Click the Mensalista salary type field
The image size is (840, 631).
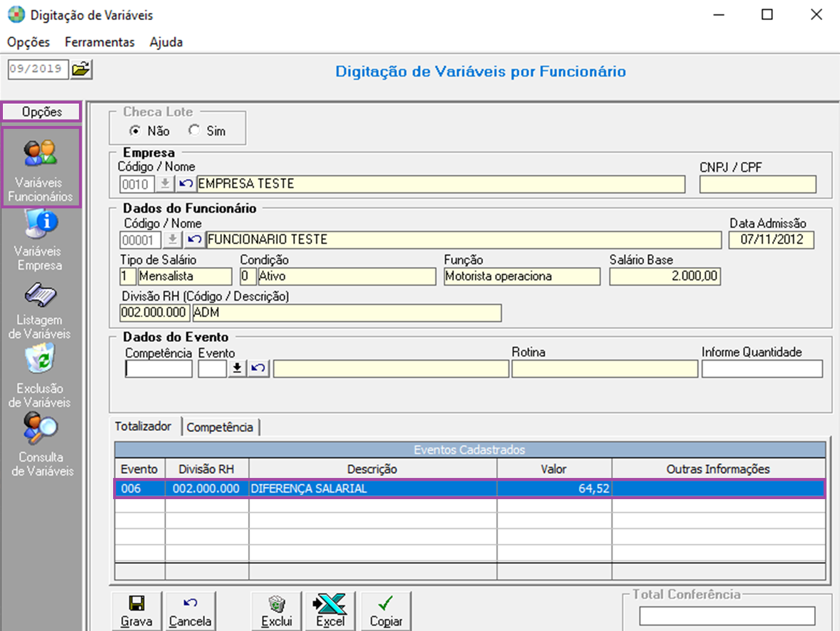(185, 276)
